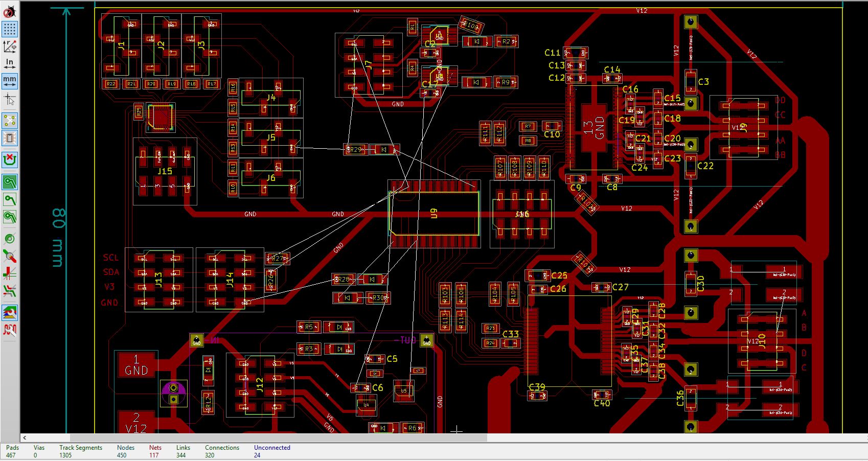Viewport: 868px width, 461px height.
Task: Select the C5 capacitor label
Action: point(392,359)
